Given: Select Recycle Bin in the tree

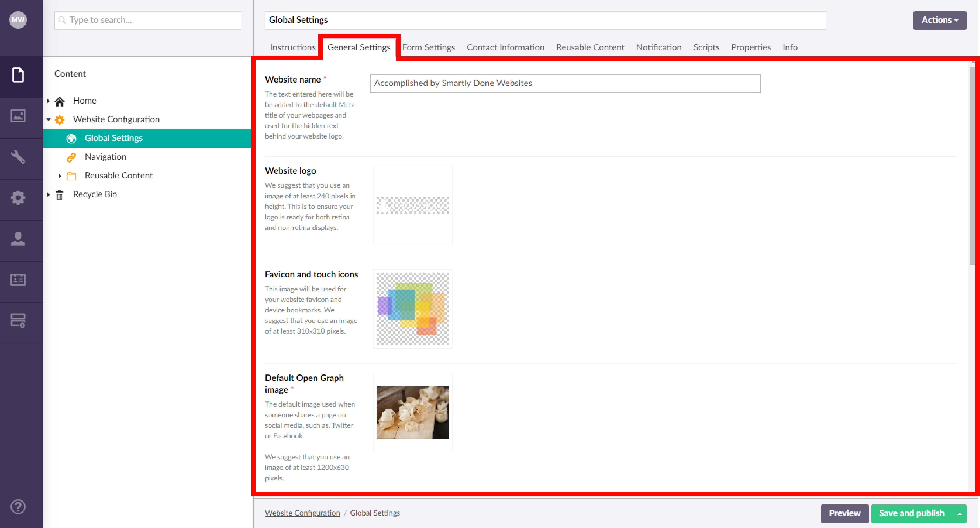Looking at the screenshot, I should tap(95, 194).
